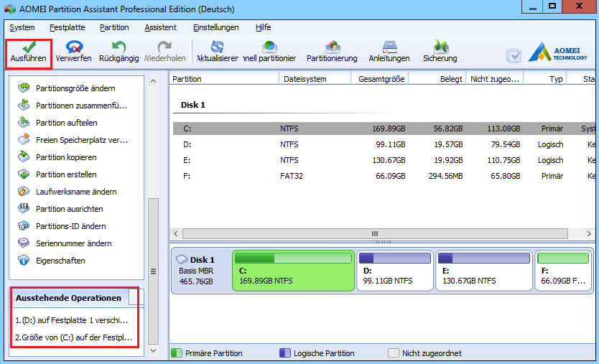Open the System menu
The width and height of the screenshot is (599, 364).
point(22,27)
